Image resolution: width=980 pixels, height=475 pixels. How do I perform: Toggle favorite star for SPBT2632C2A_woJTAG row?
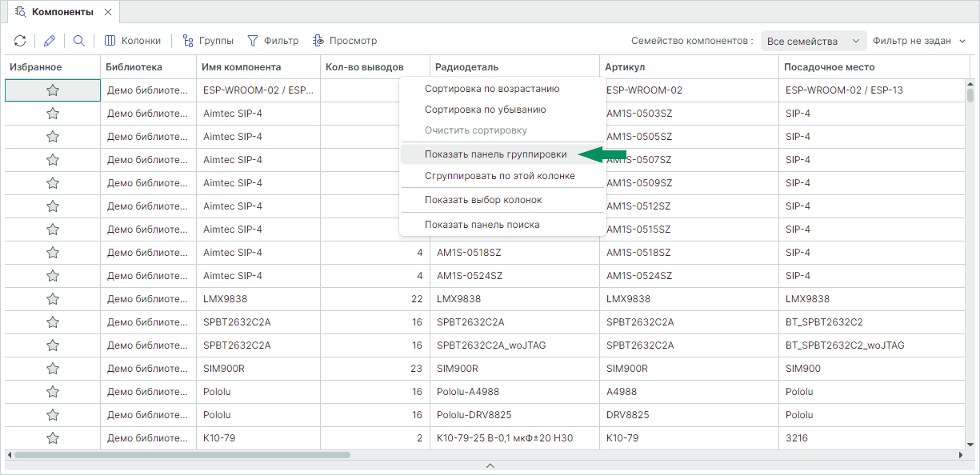53,345
